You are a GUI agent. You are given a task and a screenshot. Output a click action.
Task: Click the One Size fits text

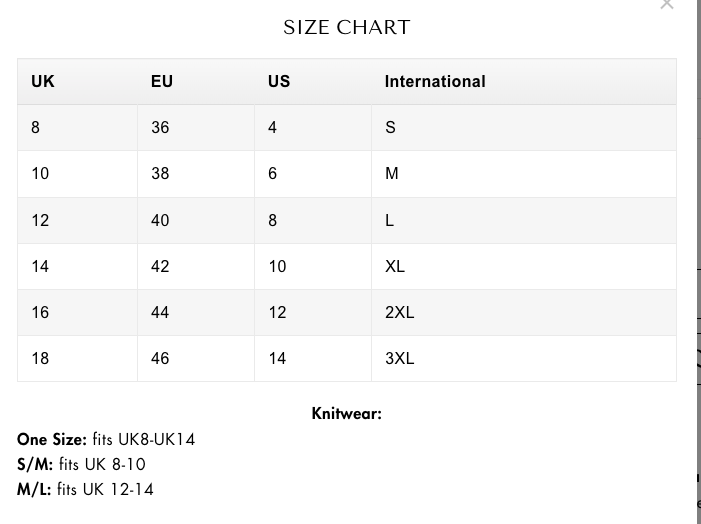pos(106,439)
